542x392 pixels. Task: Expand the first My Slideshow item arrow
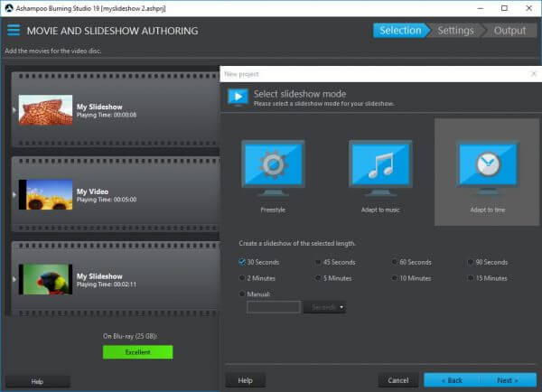click(x=14, y=110)
